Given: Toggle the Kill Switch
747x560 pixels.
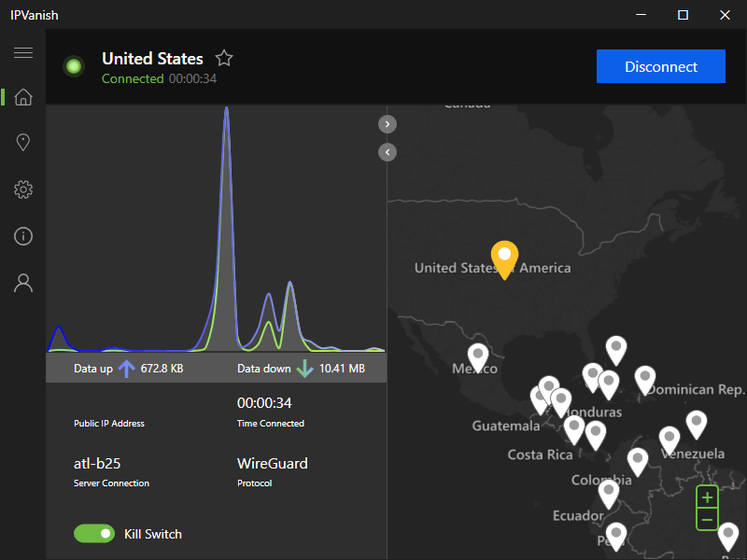Looking at the screenshot, I should click(94, 533).
